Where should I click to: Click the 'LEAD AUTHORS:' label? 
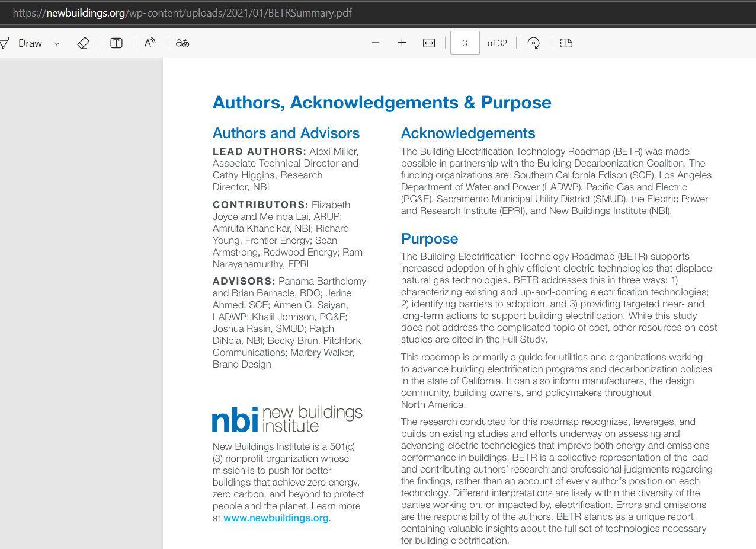[260, 152]
